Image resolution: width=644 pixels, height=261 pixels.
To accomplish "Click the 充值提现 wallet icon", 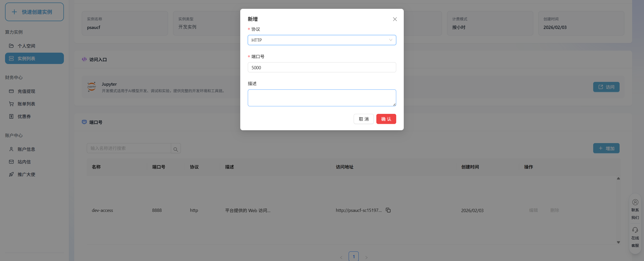I will click(11, 91).
